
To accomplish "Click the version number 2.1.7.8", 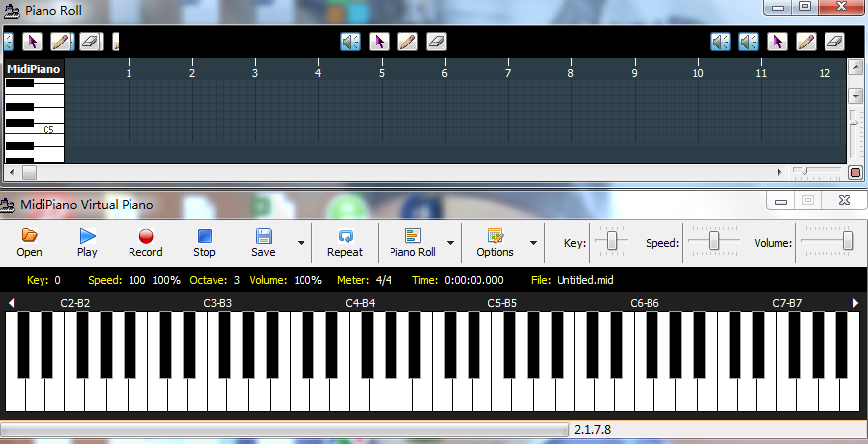I will [593, 429].
